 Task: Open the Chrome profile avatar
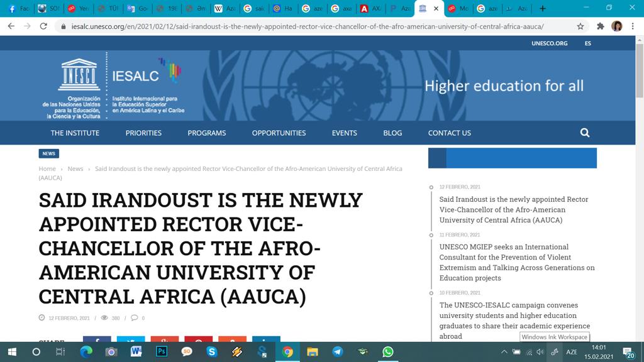tap(616, 26)
